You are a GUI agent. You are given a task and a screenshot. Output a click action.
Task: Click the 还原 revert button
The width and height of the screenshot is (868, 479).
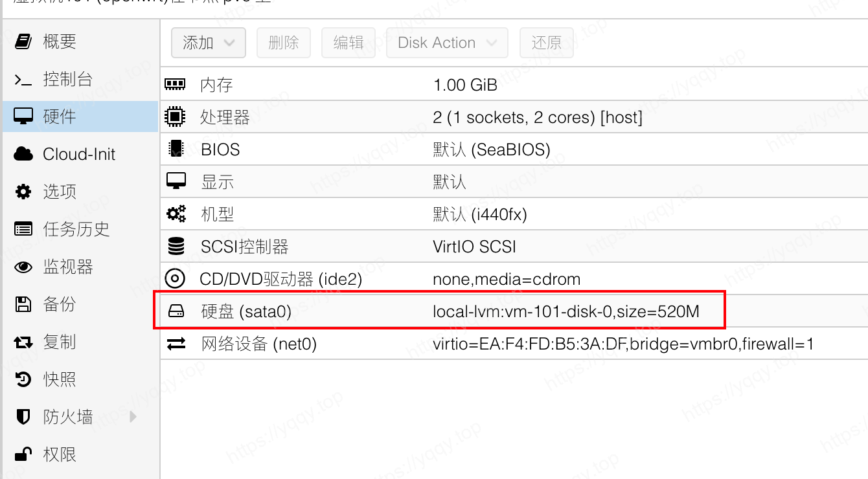click(x=546, y=43)
